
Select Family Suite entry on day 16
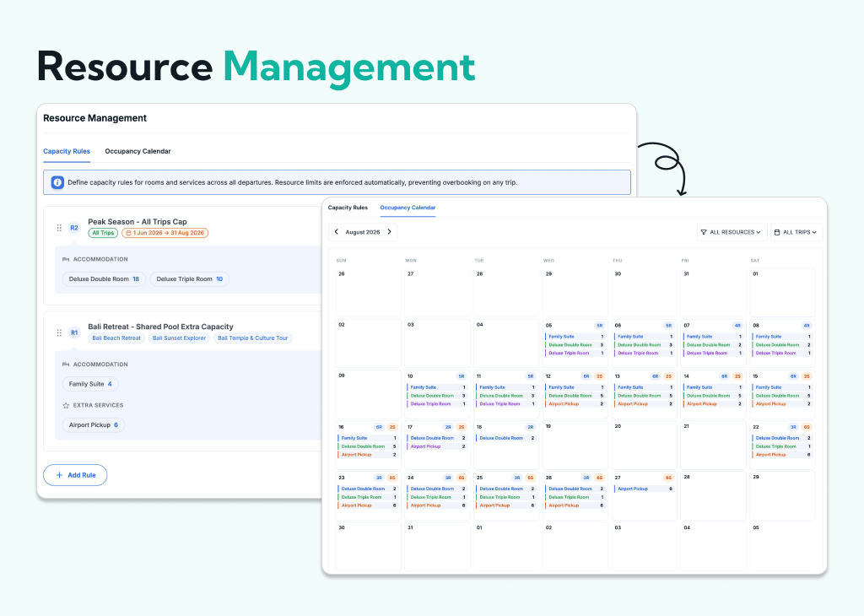(368, 438)
